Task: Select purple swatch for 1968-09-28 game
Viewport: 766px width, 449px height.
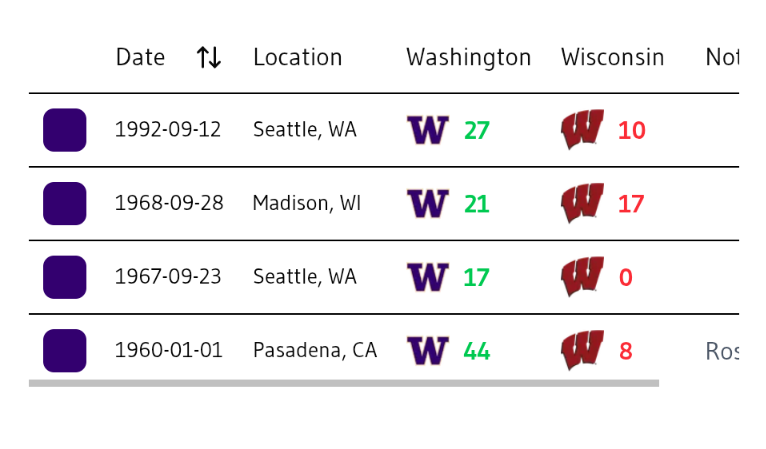Action: click(x=64, y=204)
